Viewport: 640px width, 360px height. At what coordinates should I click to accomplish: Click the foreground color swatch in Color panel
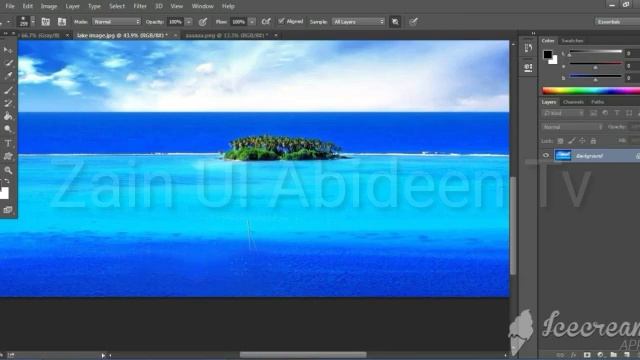(548, 54)
